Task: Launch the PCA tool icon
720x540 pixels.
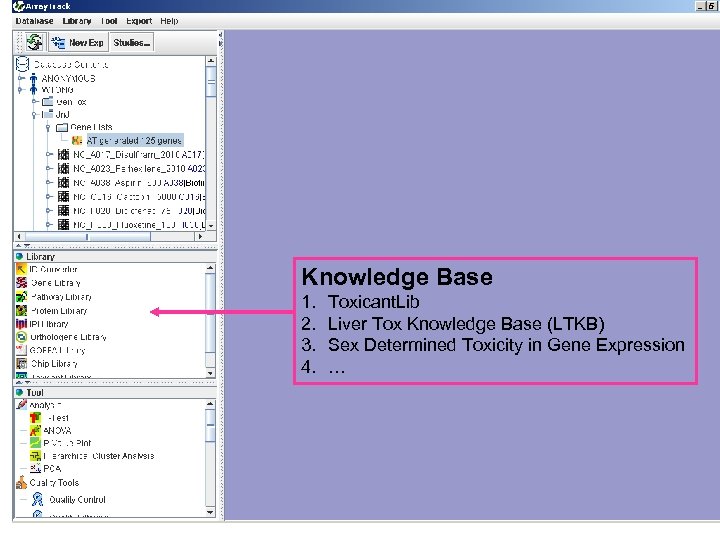Action: (x=35, y=468)
